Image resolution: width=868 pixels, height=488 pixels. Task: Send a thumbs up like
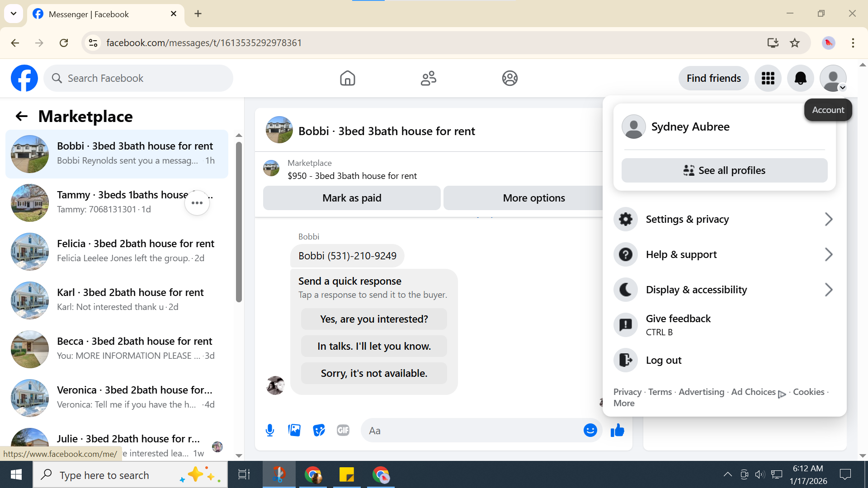coord(617,430)
